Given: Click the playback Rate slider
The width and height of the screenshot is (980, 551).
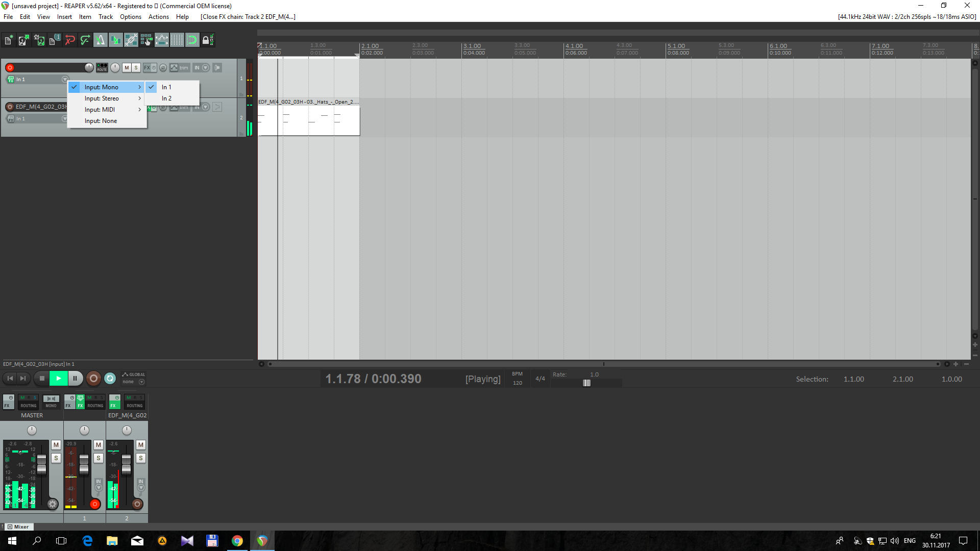Looking at the screenshot, I should (586, 383).
